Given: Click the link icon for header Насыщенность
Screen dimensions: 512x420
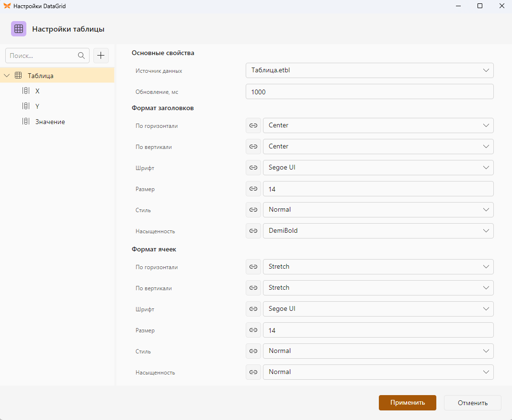Looking at the screenshot, I should [253, 231].
